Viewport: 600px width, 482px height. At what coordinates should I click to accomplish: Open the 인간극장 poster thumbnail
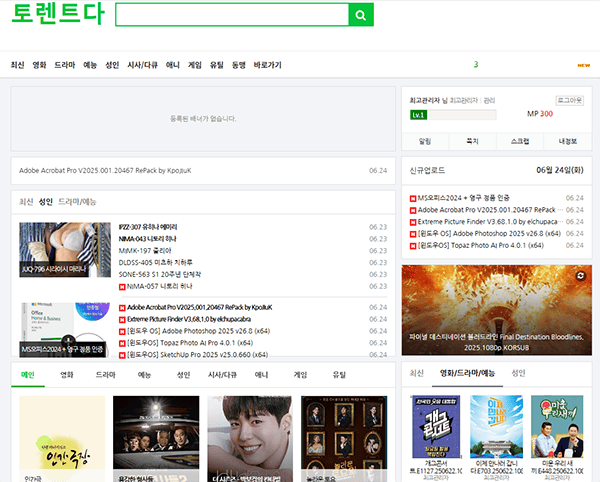point(62,439)
